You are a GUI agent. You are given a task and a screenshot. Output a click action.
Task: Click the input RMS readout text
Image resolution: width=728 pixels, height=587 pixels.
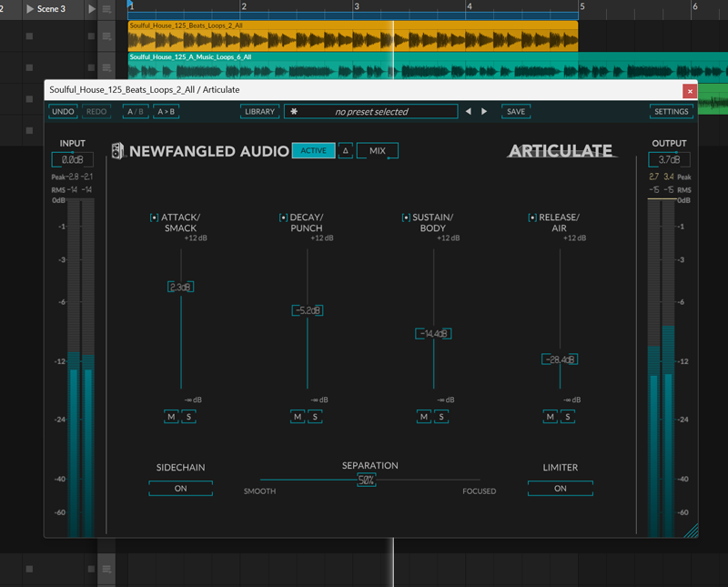coord(72,190)
